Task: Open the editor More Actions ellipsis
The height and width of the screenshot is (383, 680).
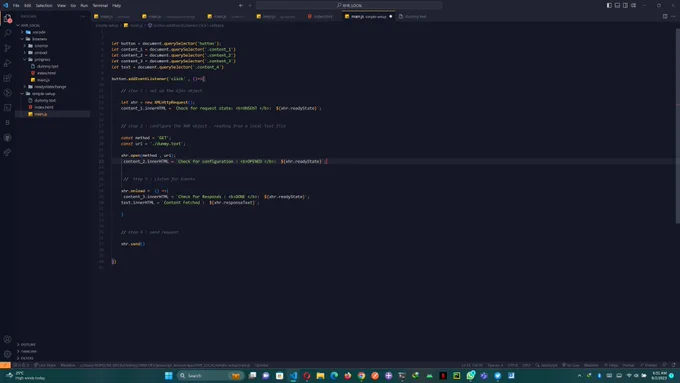Action: (x=673, y=16)
